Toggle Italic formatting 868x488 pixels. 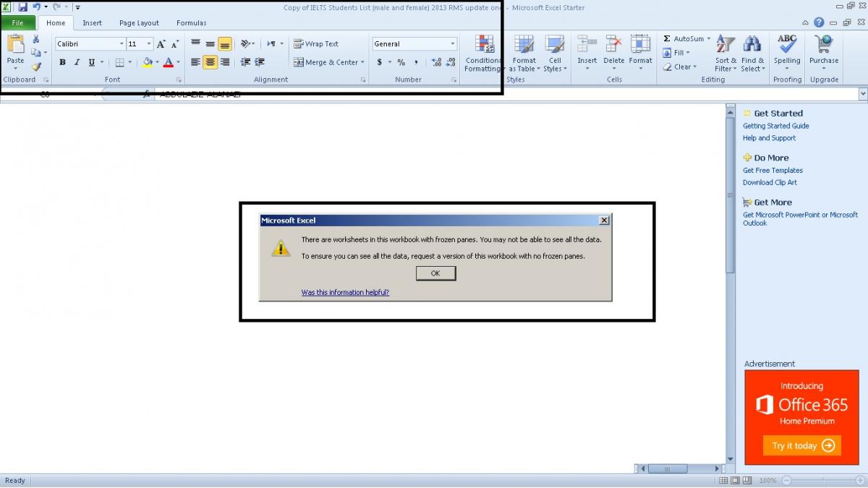pos(77,63)
